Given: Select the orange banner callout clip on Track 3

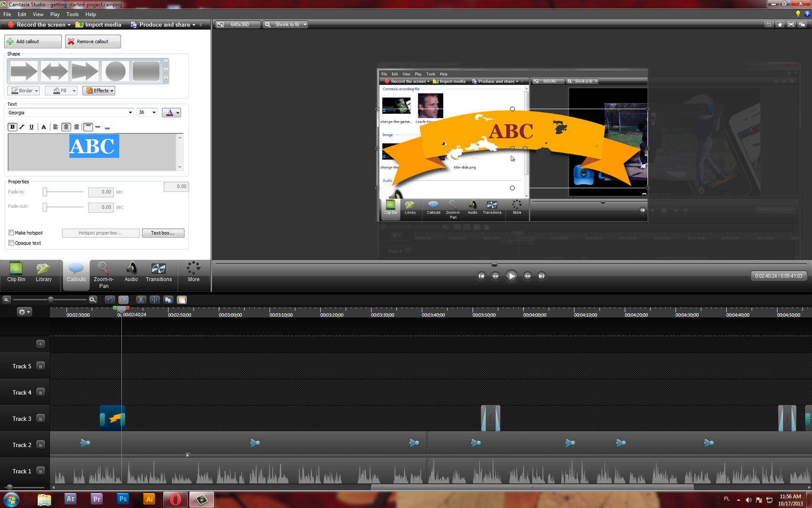Looking at the screenshot, I should [x=112, y=418].
